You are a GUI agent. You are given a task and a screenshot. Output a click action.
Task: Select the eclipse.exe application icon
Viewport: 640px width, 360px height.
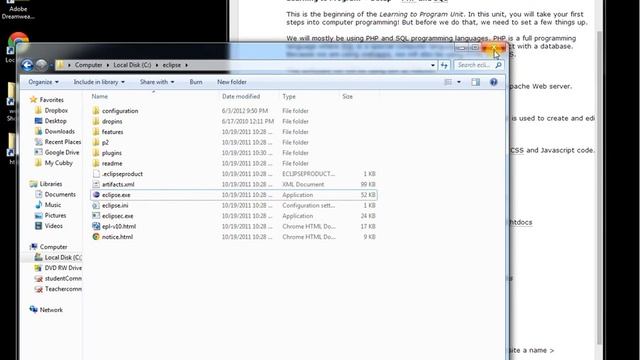click(x=96, y=195)
